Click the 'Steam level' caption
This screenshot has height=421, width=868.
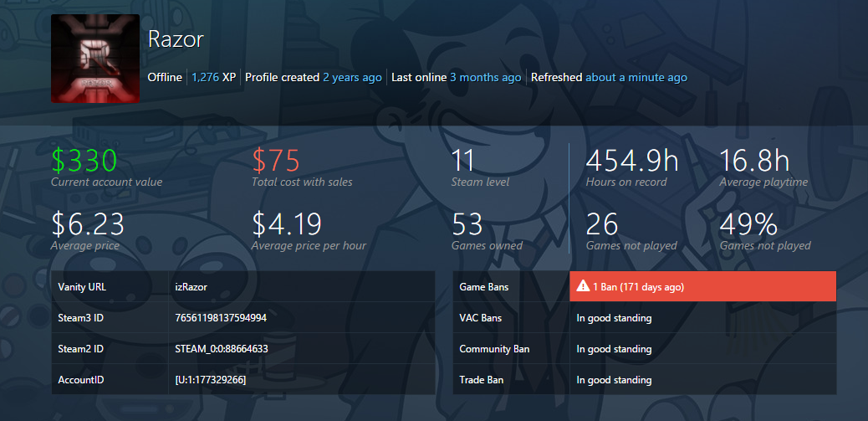tap(481, 182)
